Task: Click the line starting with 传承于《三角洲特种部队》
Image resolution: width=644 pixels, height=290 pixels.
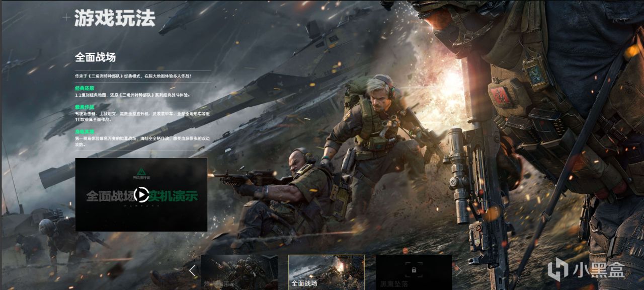Action: 133,76
